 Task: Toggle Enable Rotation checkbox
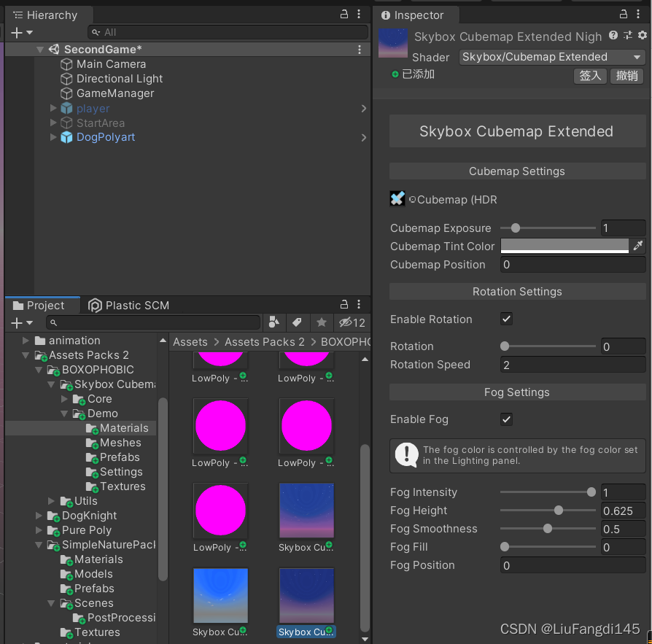point(506,319)
